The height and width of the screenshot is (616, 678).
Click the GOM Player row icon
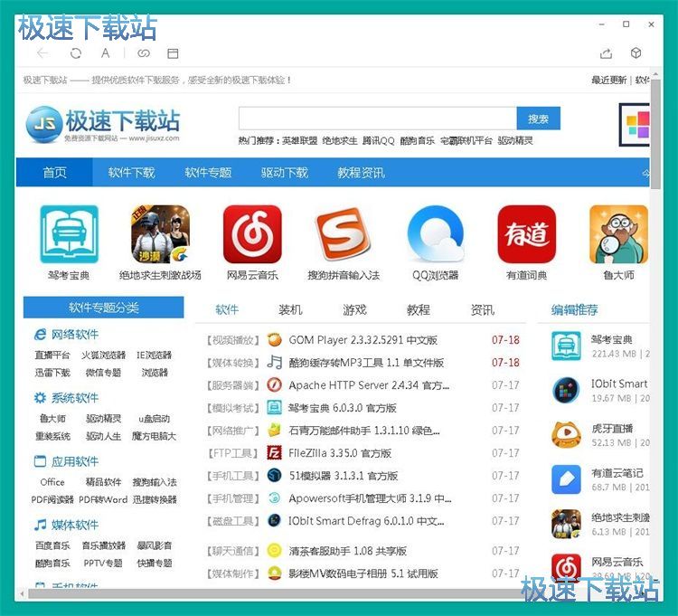[274, 340]
